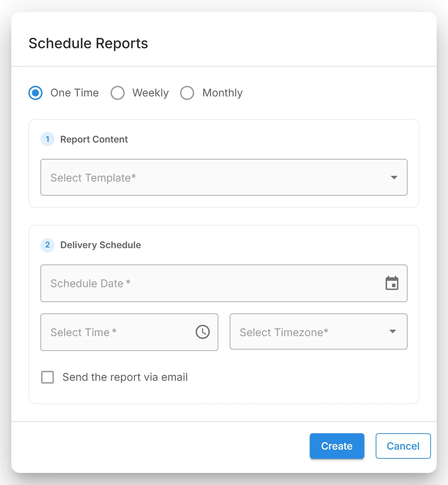Click the Select Template dropdown arrow
The width and height of the screenshot is (448, 485).
click(394, 177)
